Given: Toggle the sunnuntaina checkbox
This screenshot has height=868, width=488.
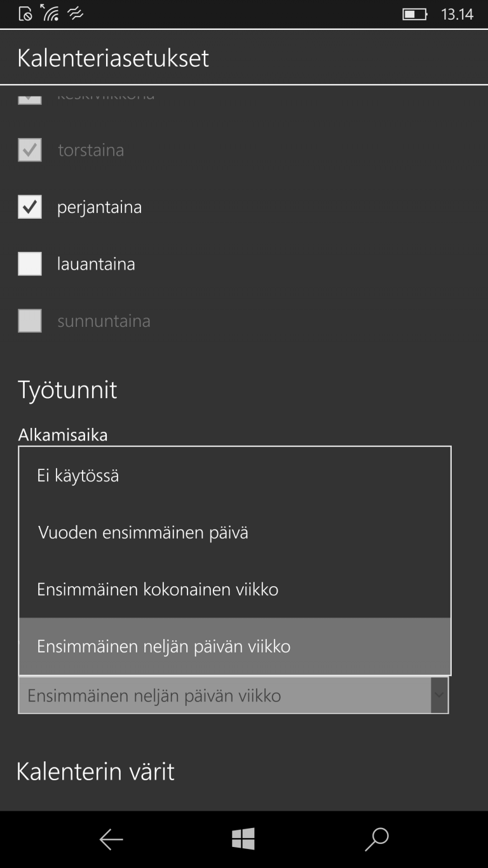Looking at the screenshot, I should coord(29,320).
